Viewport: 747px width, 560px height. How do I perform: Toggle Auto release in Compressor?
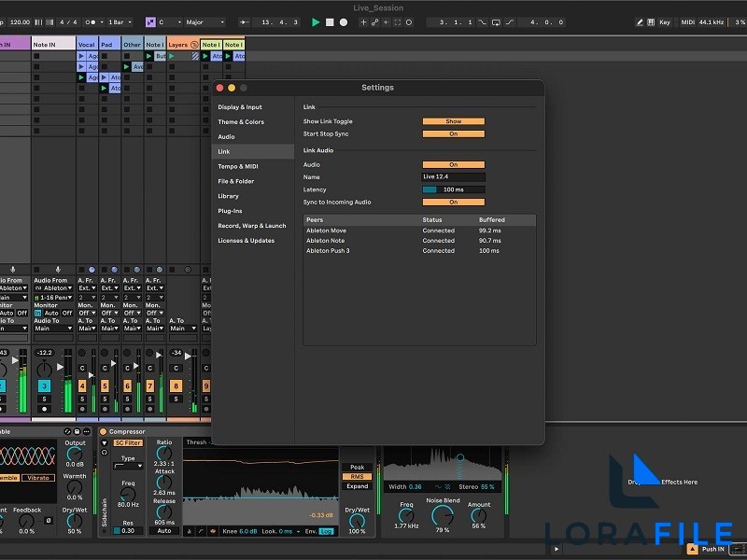coord(164,530)
